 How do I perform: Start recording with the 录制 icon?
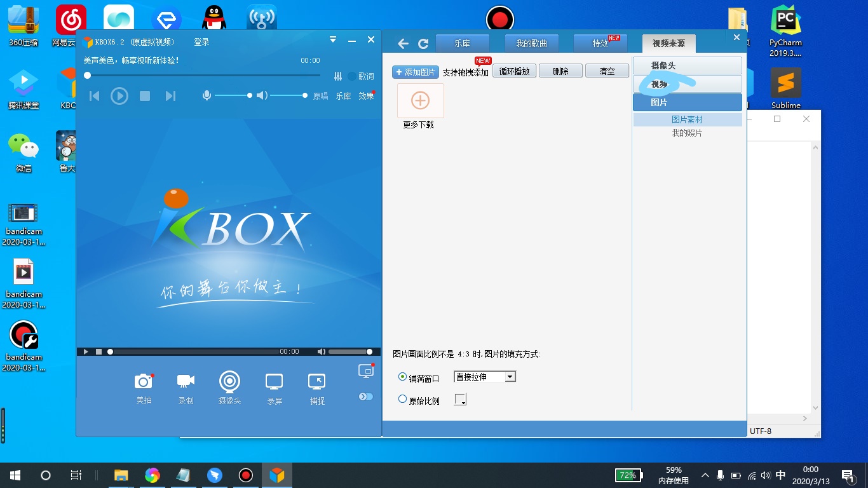pos(186,381)
